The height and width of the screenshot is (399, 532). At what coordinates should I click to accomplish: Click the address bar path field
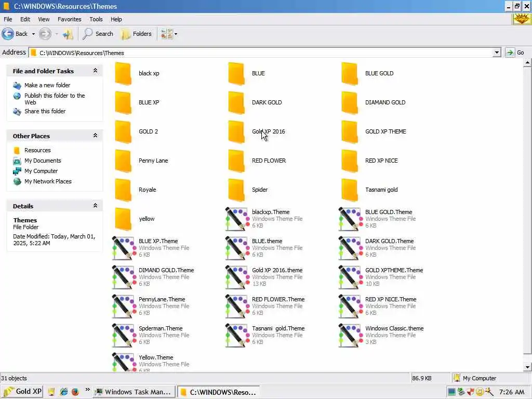(261, 52)
